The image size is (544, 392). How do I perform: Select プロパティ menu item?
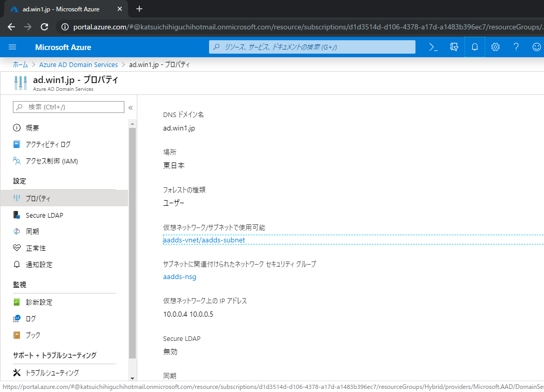pyautogui.click(x=65, y=198)
